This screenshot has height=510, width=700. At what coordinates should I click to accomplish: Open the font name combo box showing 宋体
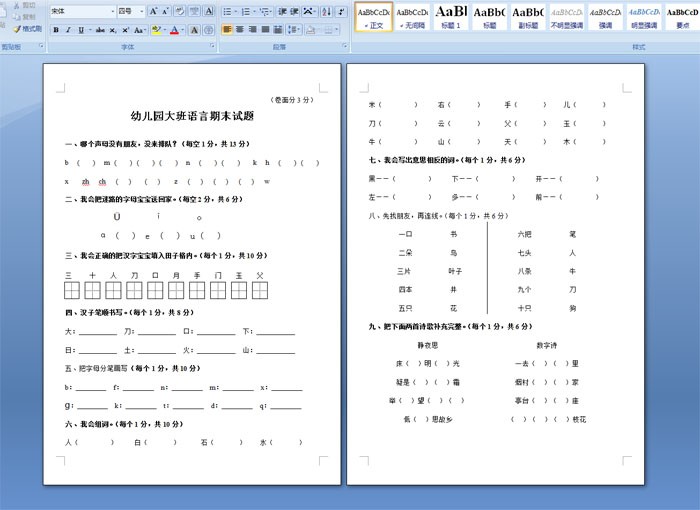point(83,11)
